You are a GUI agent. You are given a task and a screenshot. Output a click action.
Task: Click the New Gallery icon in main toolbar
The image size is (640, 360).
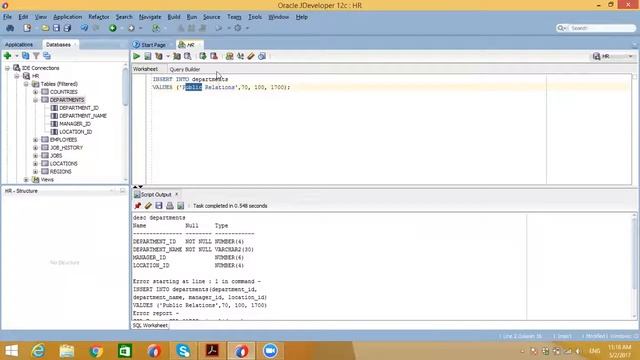pos(27,28)
